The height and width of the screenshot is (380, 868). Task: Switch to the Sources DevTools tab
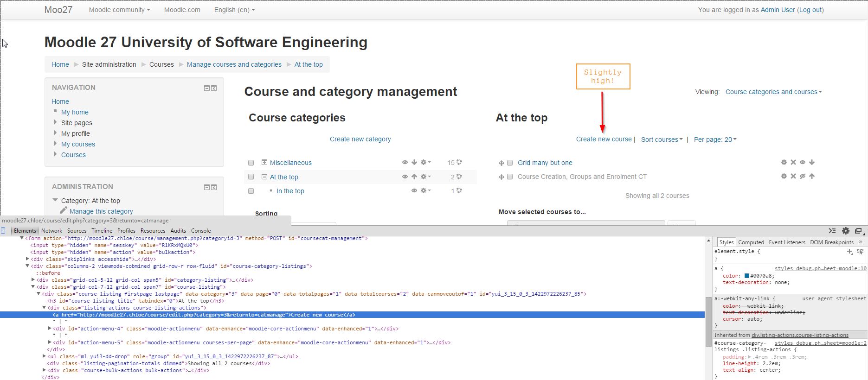[77, 231]
